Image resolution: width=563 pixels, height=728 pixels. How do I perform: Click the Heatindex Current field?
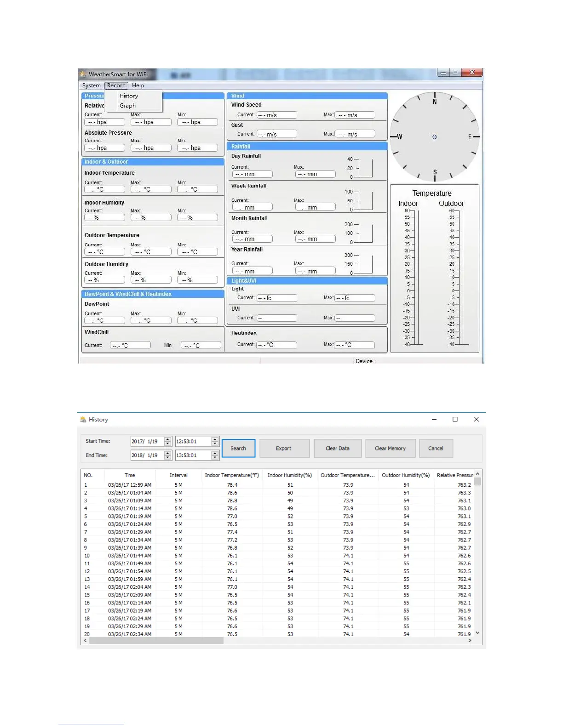tap(277, 345)
